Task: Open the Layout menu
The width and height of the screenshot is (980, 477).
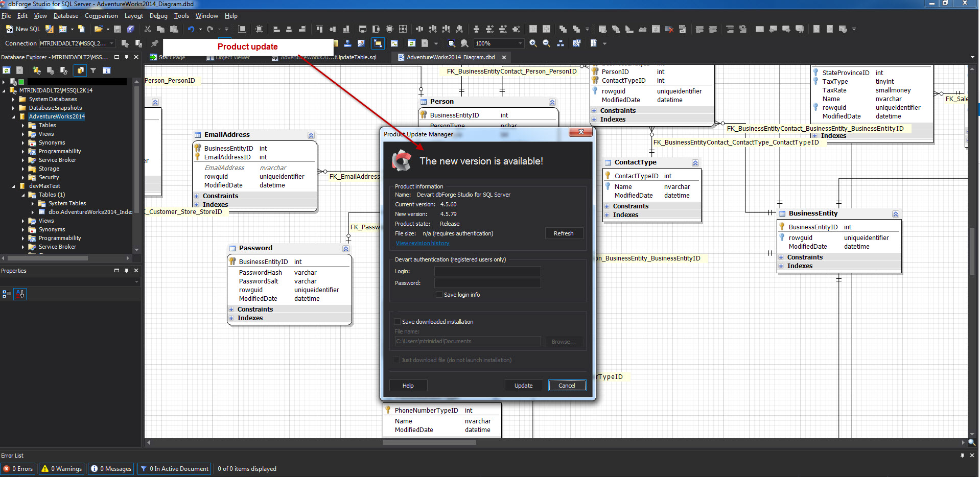Action: (134, 16)
